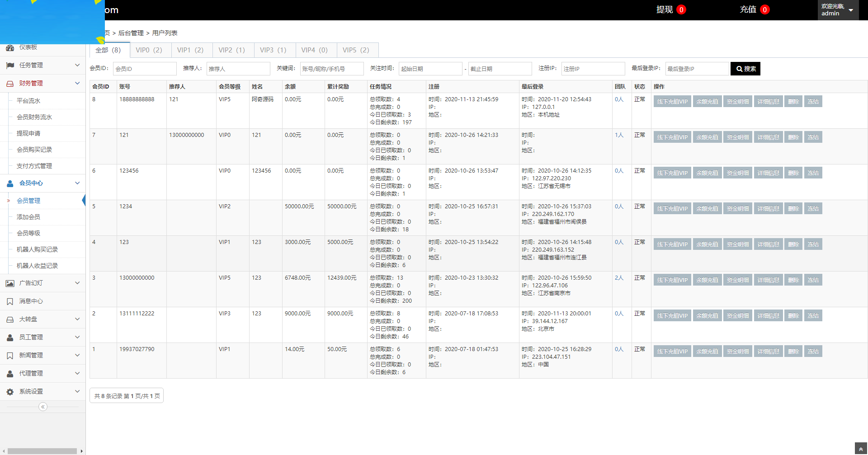Click the 会员ID input field
The height and width of the screenshot is (455, 868).
click(x=145, y=68)
